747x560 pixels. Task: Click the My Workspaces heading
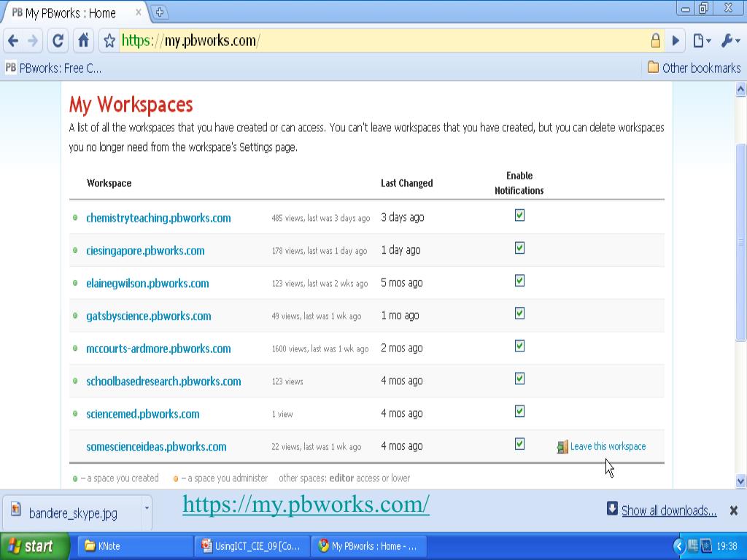pos(131,105)
